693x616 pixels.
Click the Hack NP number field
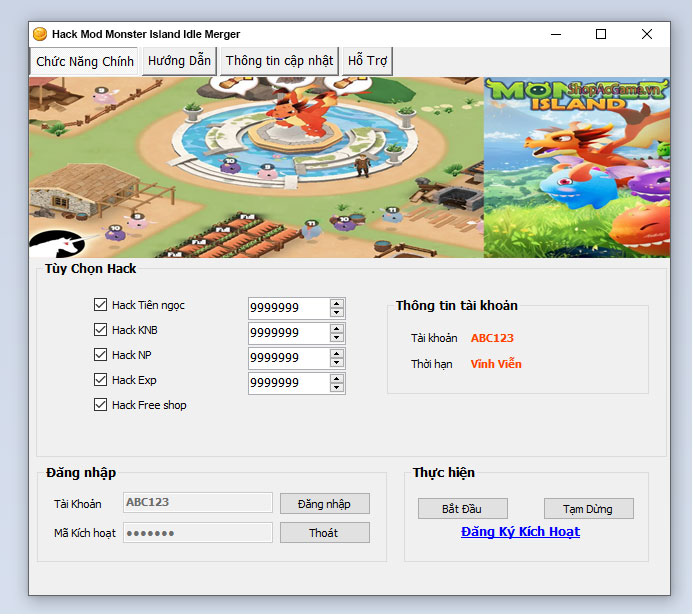(x=289, y=358)
